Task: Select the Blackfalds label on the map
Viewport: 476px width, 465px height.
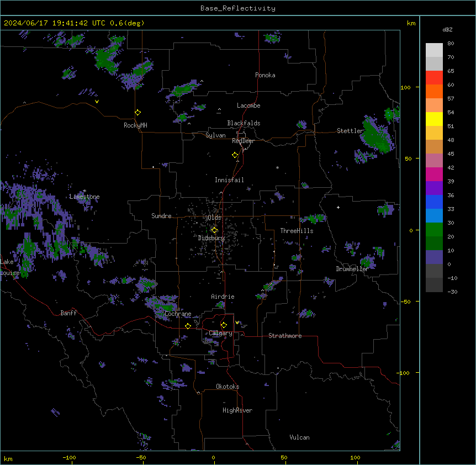Action: click(244, 123)
